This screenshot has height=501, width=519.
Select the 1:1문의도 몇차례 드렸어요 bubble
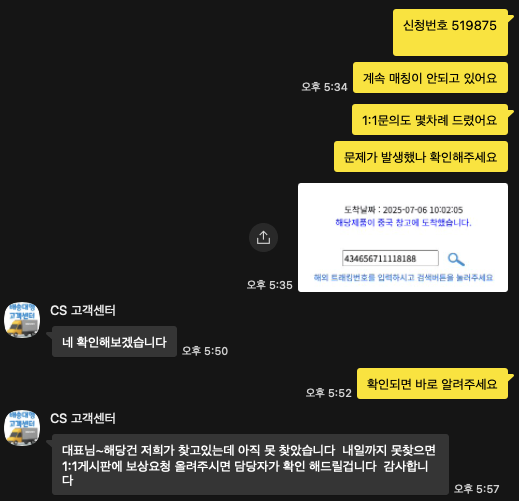(430, 120)
